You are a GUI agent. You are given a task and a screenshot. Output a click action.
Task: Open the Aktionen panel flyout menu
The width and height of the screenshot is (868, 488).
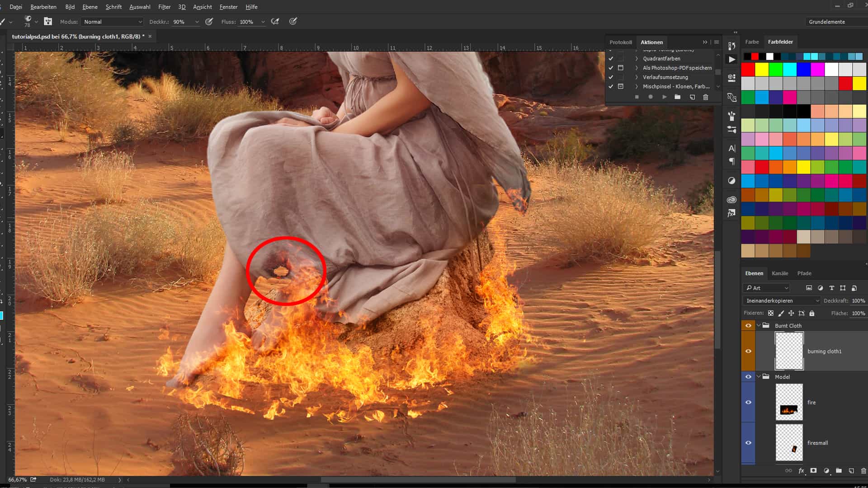click(x=717, y=42)
